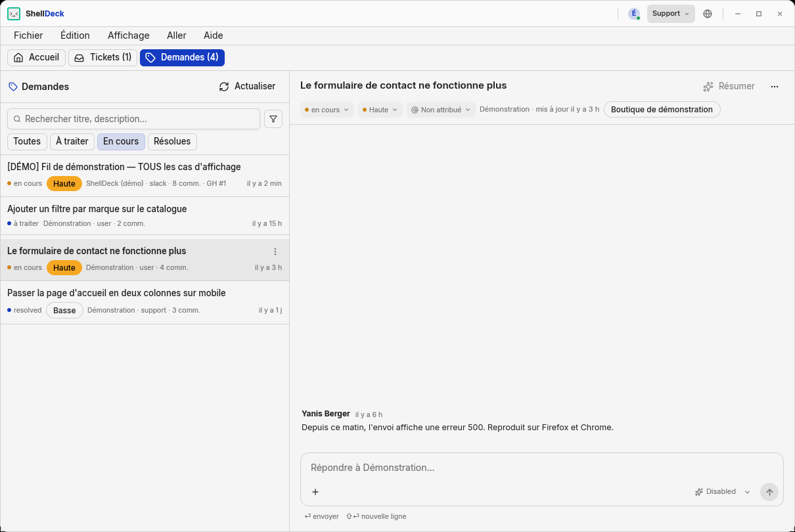
Task: Open the globe language selector
Action: 708,14
